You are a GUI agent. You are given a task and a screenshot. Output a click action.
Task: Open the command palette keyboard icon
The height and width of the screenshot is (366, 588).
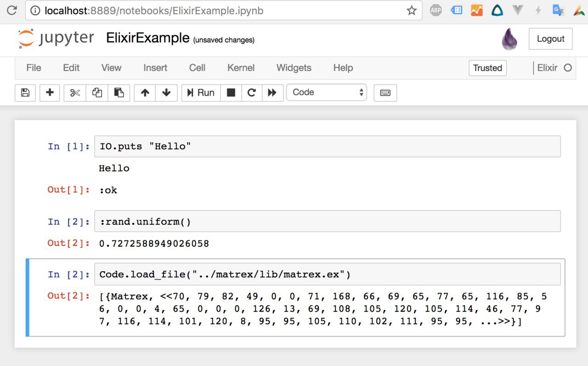[x=385, y=92]
